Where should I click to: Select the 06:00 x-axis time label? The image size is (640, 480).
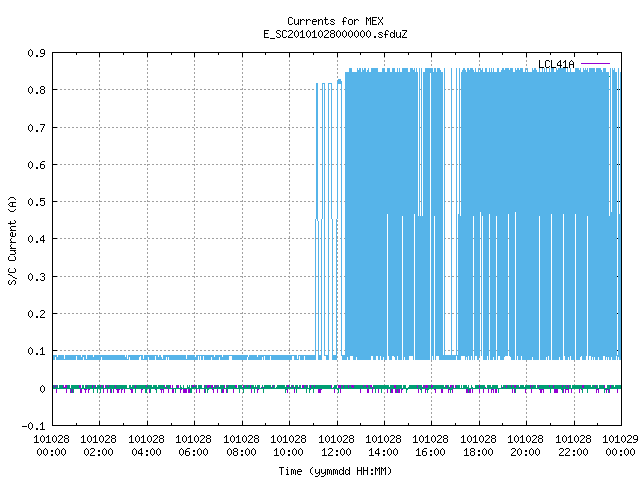tap(193, 452)
